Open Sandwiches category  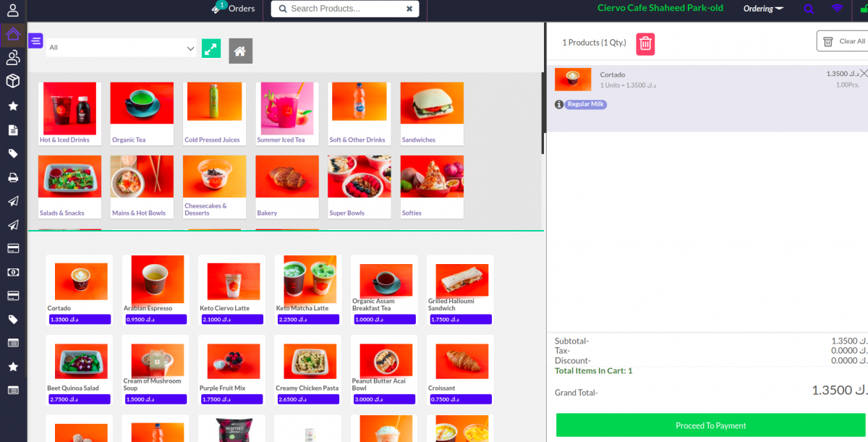tap(432, 114)
